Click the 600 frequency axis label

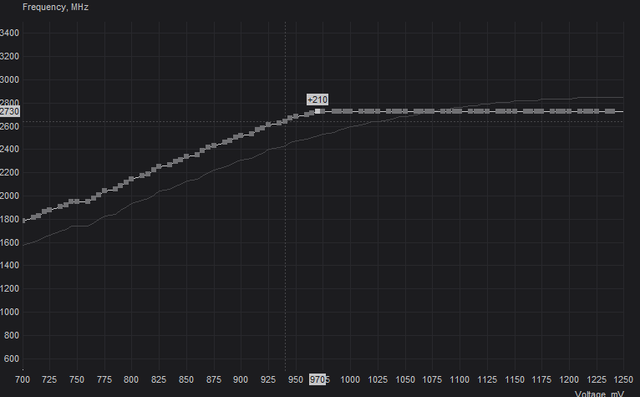[x=11, y=359]
